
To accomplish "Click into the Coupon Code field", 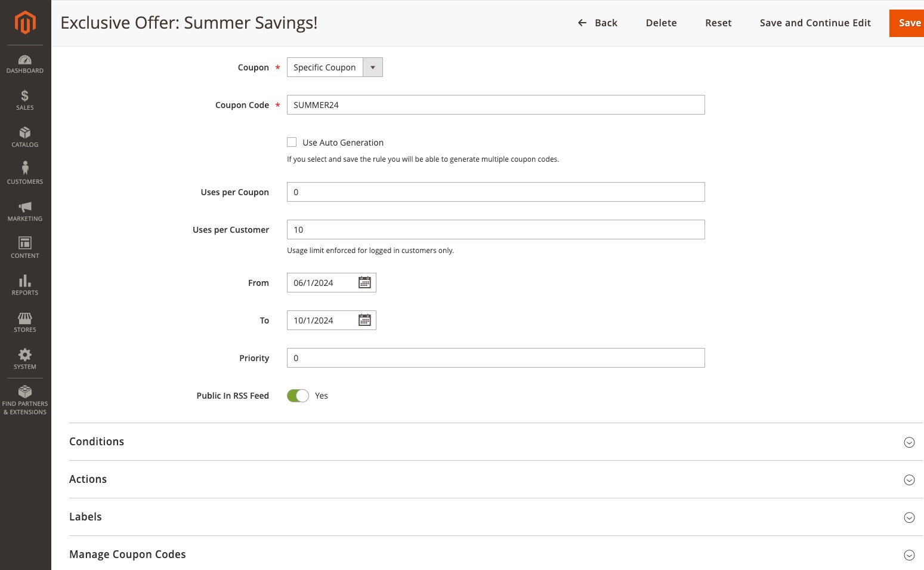I will (x=495, y=105).
